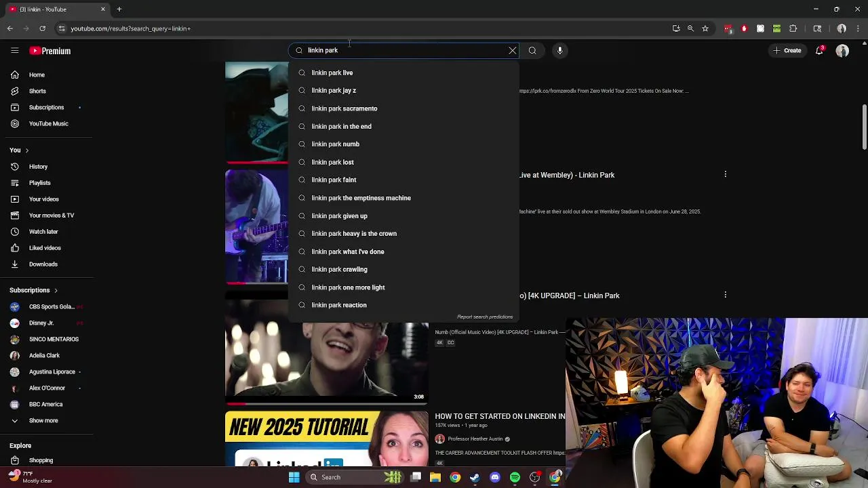Image resolution: width=868 pixels, height=488 pixels.
Task: Bookmark this page with star icon
Action: pos(705,28)
